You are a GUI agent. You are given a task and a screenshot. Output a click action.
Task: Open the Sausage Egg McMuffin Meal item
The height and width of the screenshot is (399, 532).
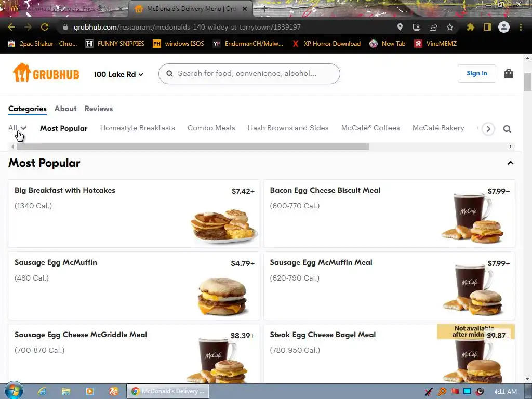(x=389, y=286)
